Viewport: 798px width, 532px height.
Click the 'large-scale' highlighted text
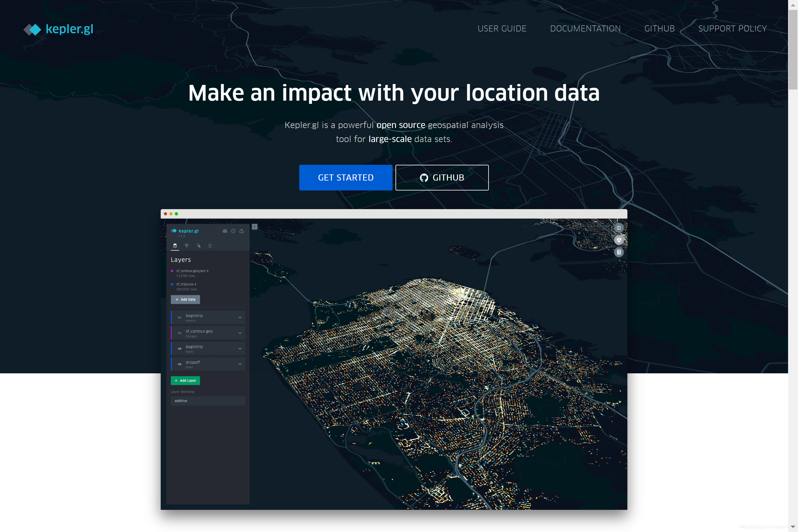click(390, 139)
